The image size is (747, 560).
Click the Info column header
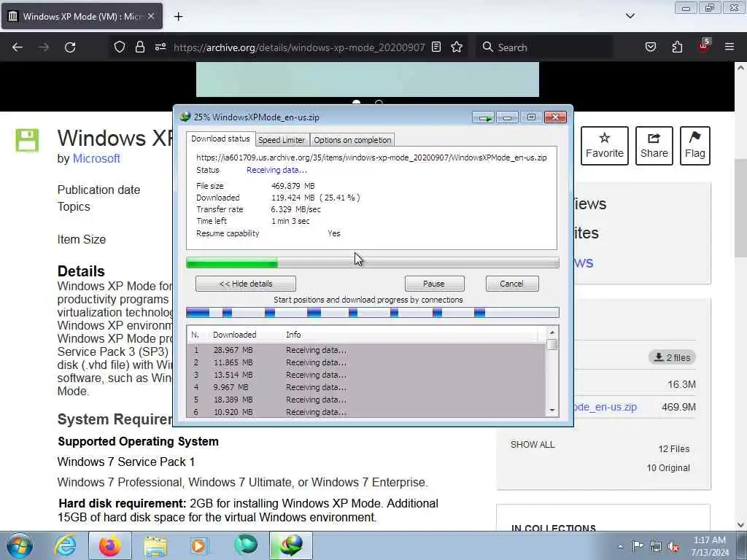293,335
